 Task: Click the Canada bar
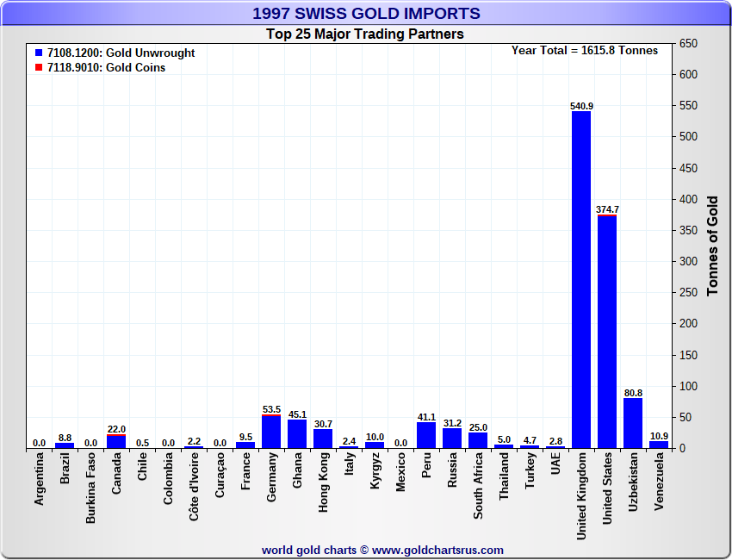(x=116, y=441)
